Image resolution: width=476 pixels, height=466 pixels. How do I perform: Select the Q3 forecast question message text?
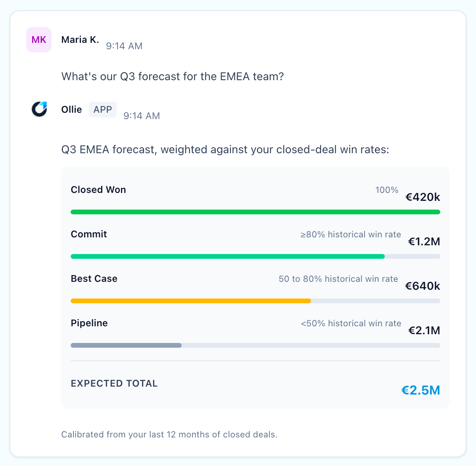point(173,76)
